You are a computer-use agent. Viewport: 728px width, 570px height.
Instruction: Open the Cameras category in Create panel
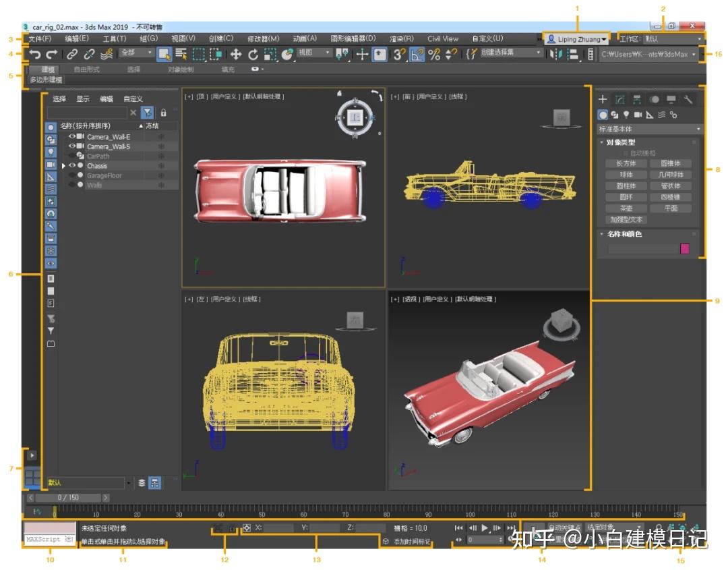(638, 115)
